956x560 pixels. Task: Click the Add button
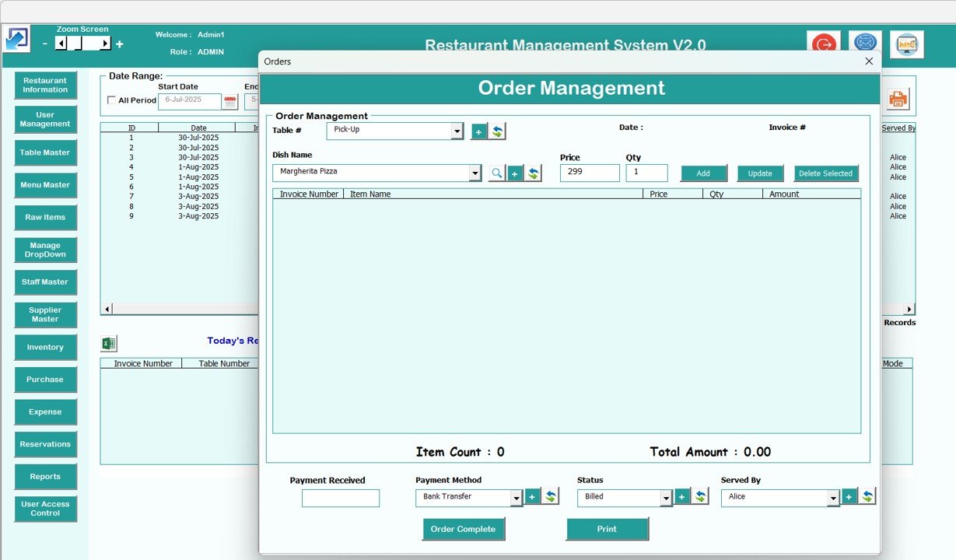pos(703,173)
